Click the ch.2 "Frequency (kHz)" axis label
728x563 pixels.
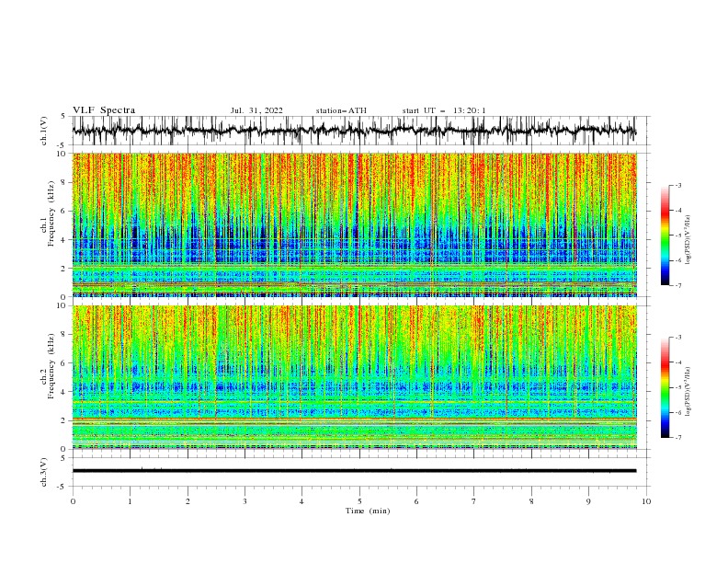pyautogui.click(x=51, y=366)
